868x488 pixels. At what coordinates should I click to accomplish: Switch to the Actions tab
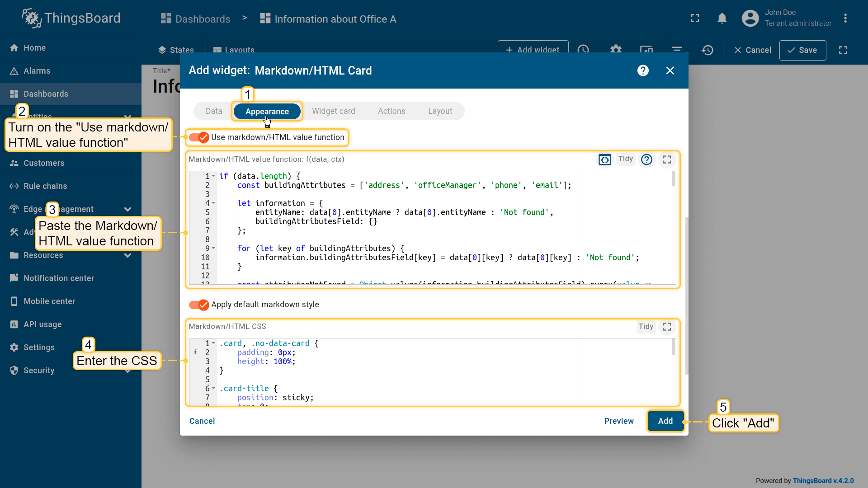391,111
